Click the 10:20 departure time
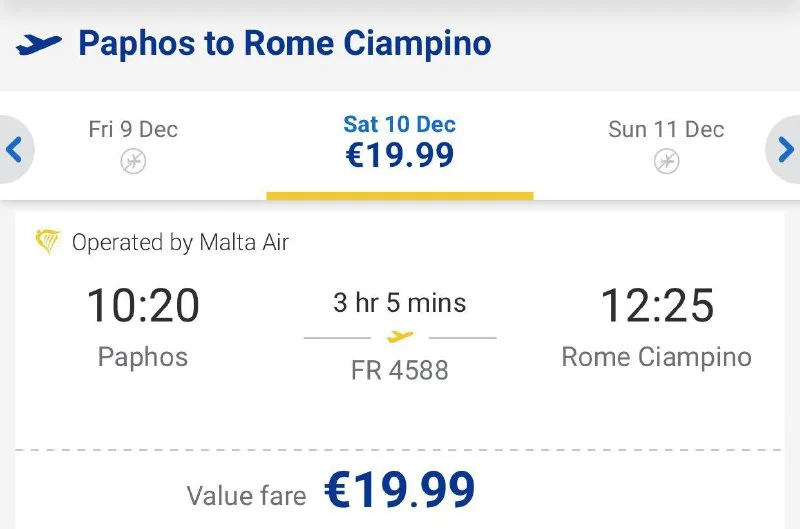The height and width of the screenshot is (529, 800). [143, 306]
